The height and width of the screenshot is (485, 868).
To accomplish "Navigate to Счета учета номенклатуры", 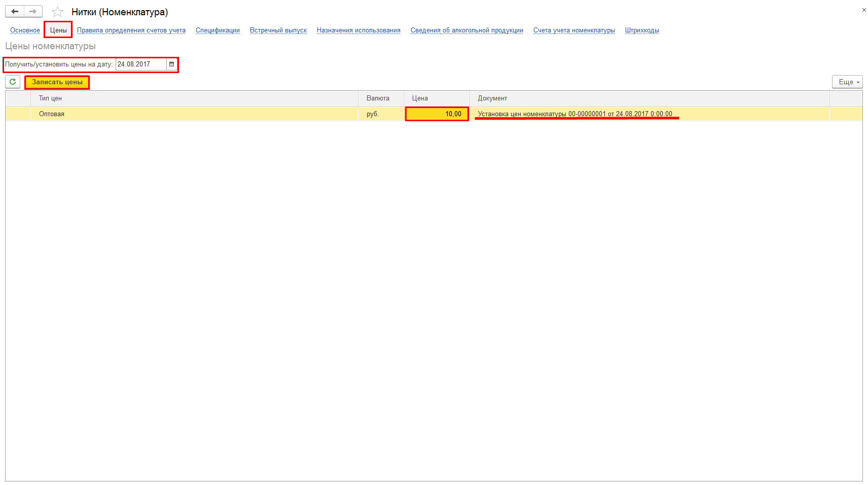I will click(573, 30).
